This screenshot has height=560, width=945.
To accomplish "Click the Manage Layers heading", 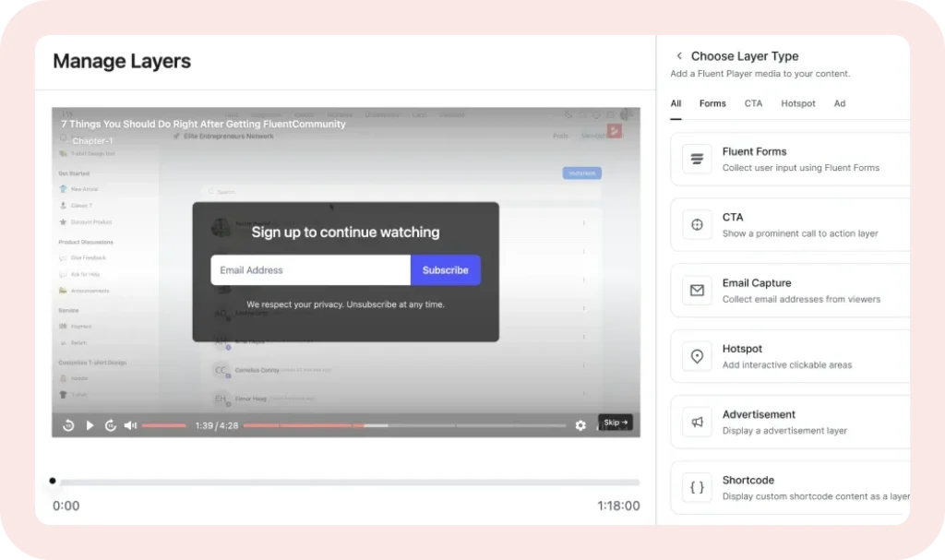I will [122, 62].
